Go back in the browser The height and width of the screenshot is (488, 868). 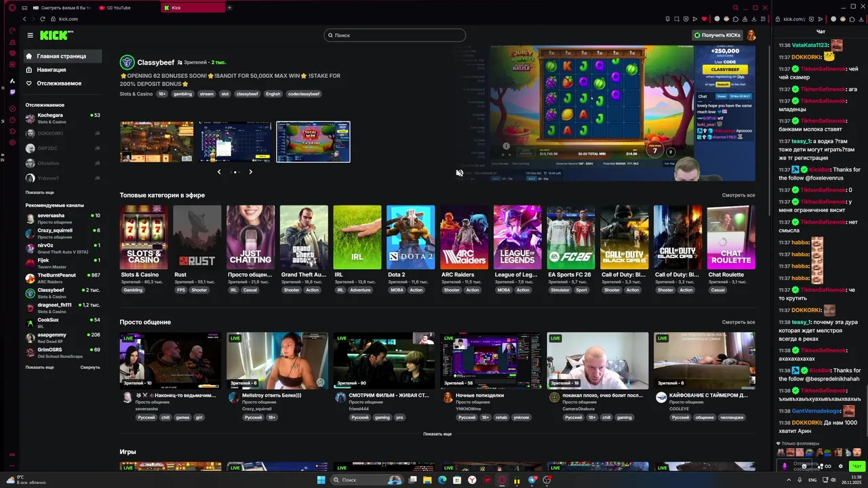coord(25,19)
